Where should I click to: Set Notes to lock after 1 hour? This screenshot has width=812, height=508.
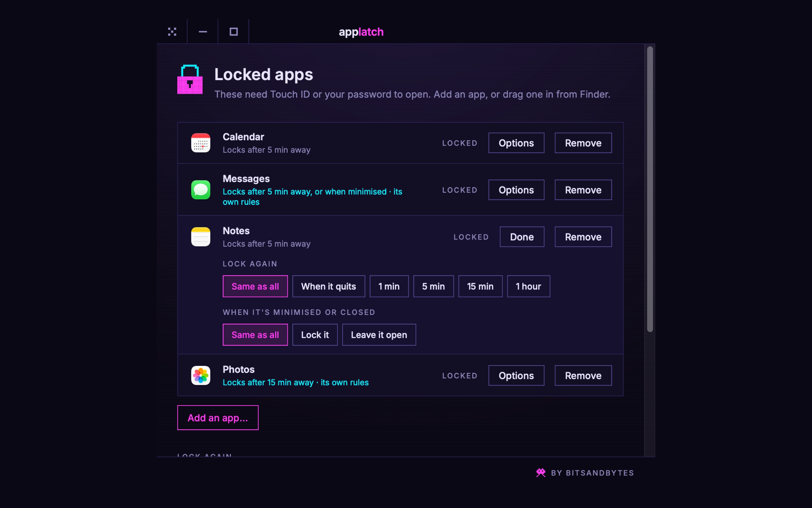528,286
